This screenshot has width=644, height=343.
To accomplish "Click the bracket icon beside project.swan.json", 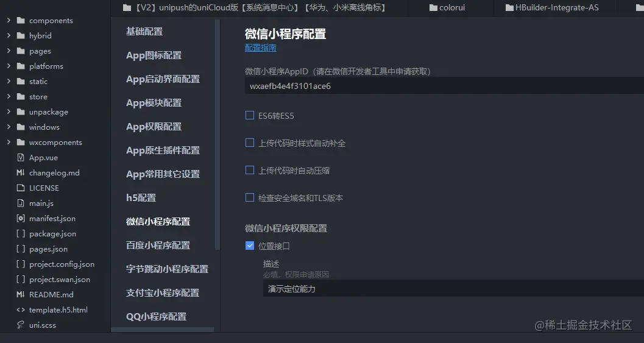I will click(21, 279).
